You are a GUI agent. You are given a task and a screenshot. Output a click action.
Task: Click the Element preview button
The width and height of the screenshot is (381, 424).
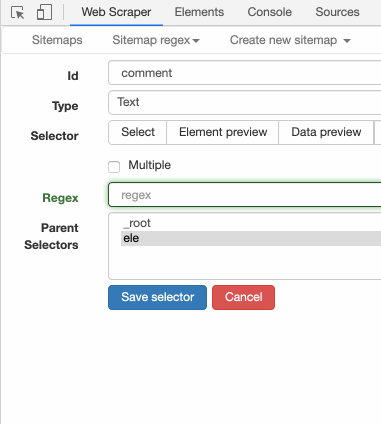point(223,132)
